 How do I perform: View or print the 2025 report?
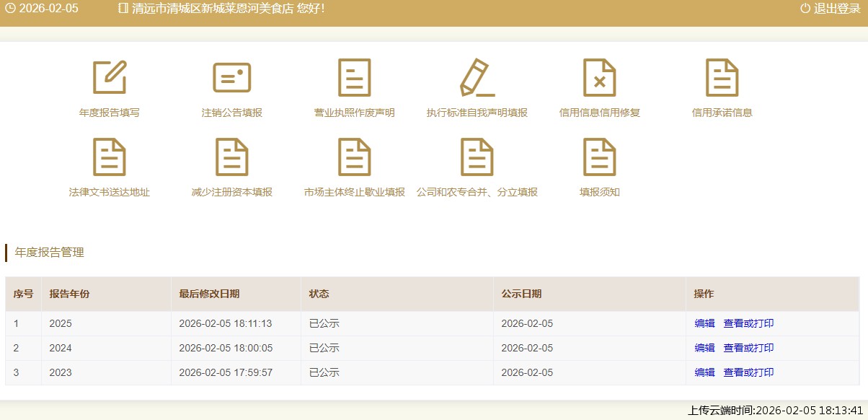748,323
